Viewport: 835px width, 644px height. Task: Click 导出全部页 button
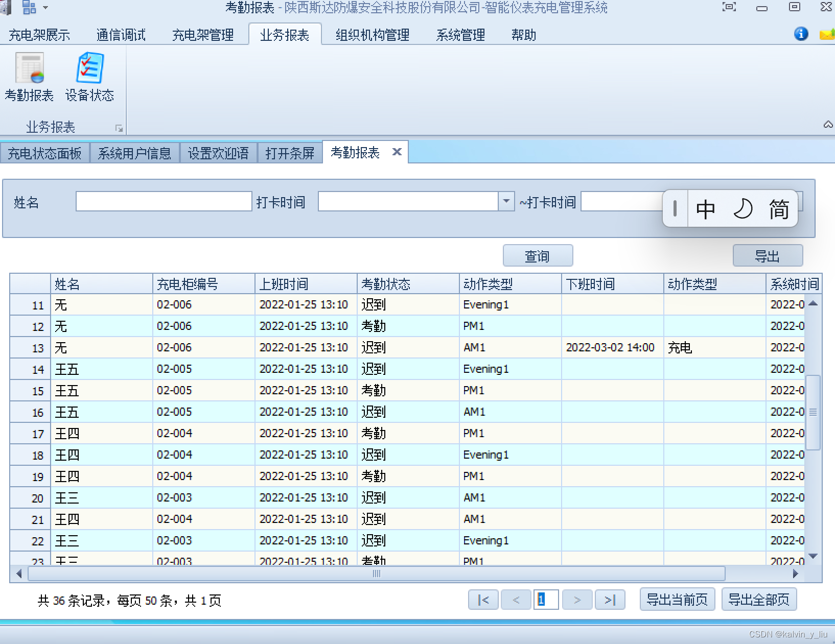click(759, 600)
